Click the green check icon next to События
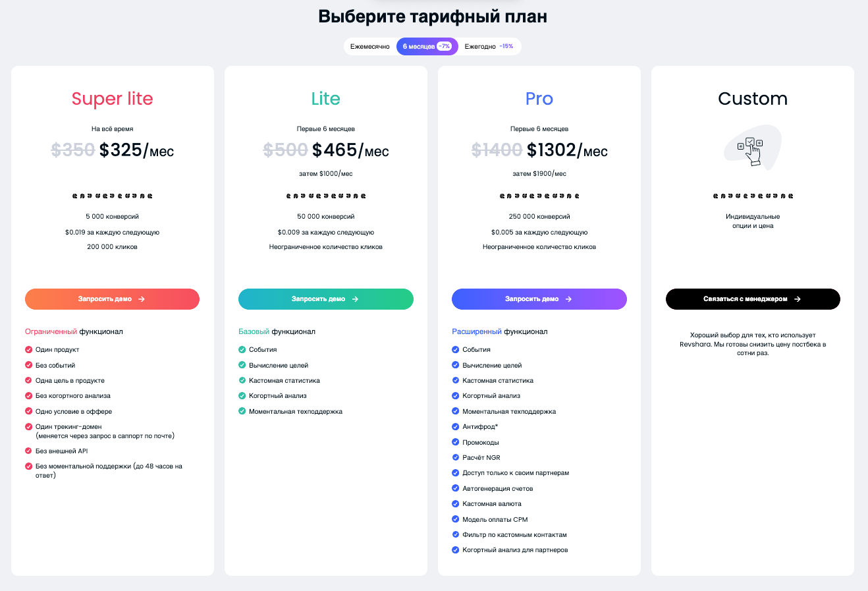Viewport: 868px width, 591px height. coord(242,350)
